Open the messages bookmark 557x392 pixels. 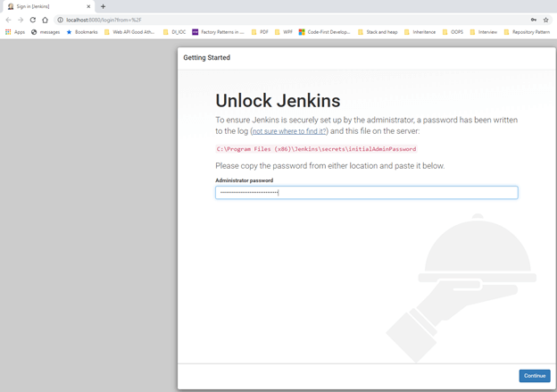[46, 32]
